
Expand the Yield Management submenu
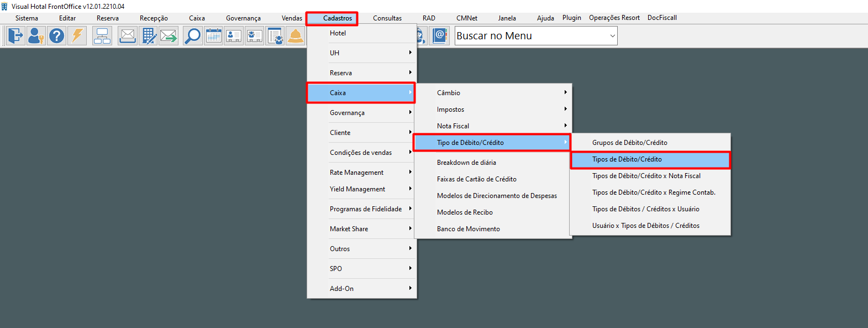pos(362,189)
